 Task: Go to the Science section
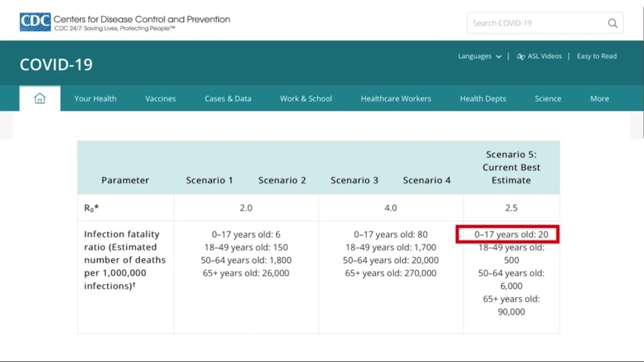[548, 99]
